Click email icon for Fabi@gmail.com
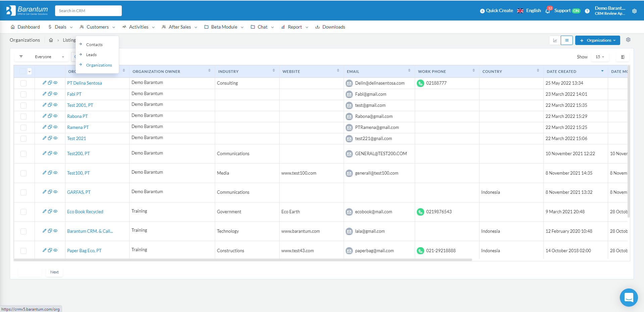The image size is (644, 312). (349, 94)
